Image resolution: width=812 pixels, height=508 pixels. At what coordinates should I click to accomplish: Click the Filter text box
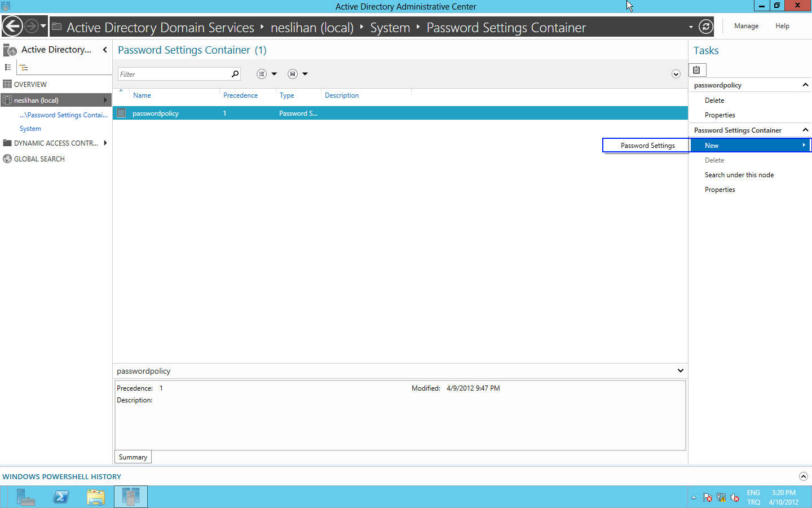[x=174, y=74]
